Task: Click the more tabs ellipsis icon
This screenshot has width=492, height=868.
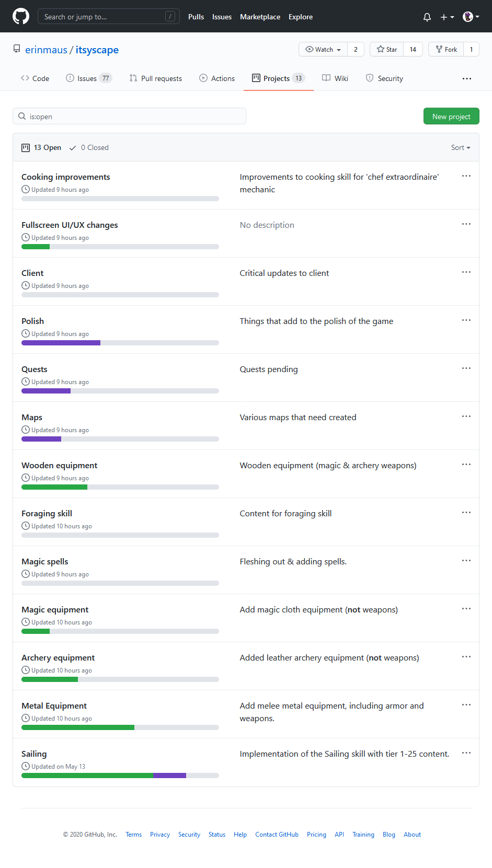Action: click(467, 78)
